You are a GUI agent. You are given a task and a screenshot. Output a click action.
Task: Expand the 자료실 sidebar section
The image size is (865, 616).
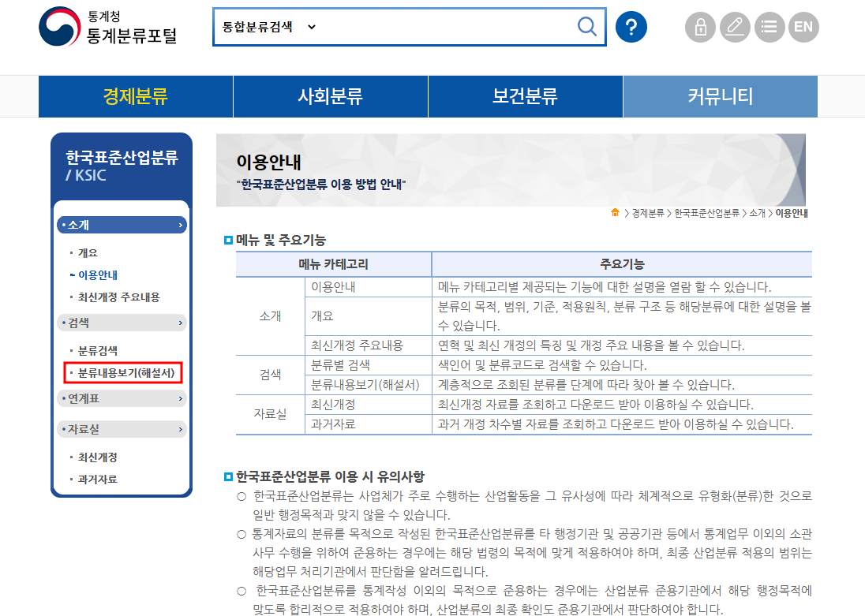[122, 431]
